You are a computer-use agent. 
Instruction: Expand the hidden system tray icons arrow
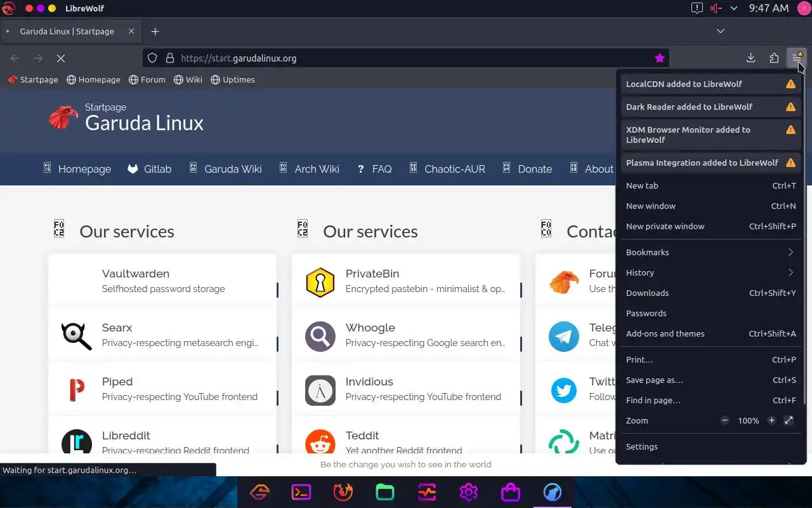(x=734, y=8)
